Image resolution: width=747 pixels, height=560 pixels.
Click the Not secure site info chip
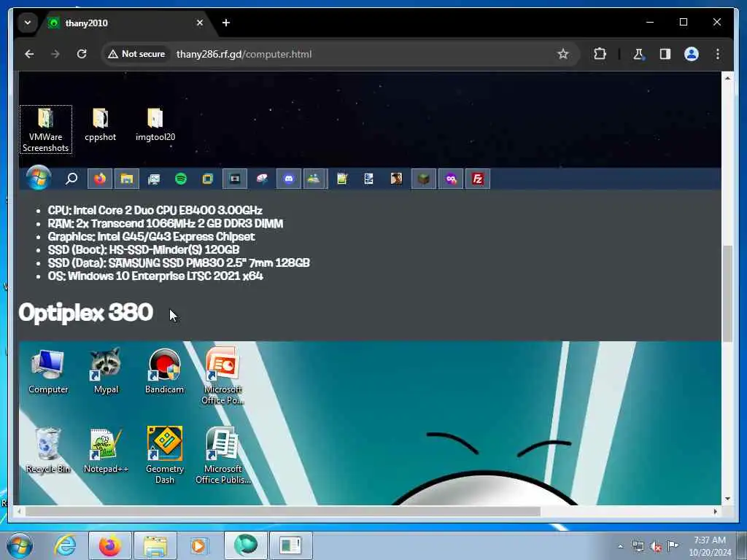136,54
